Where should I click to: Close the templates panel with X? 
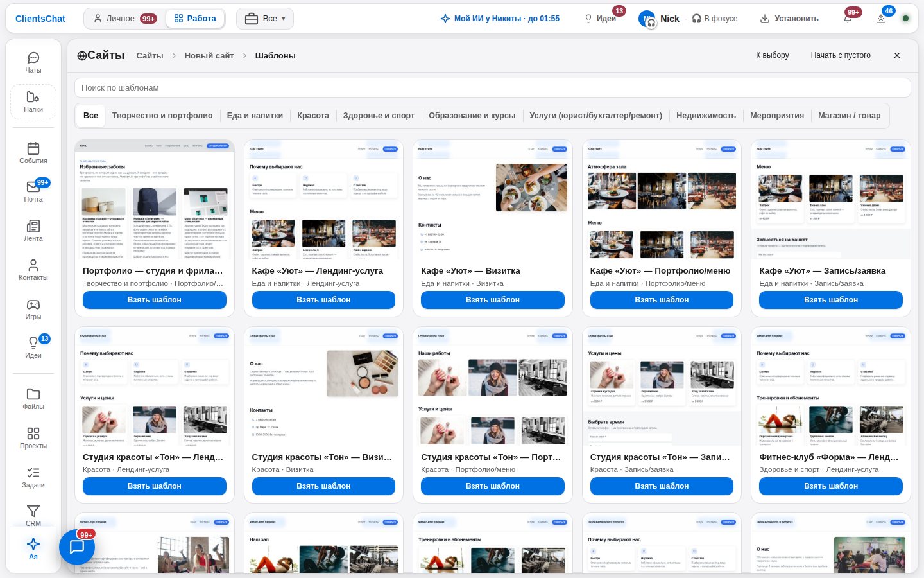click(x=897, y=55)
